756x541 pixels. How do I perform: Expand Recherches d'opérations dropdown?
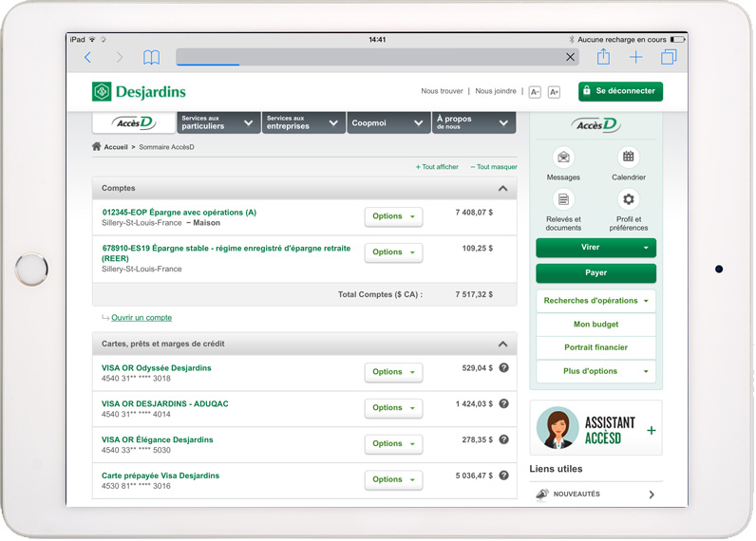click(595, 301)
